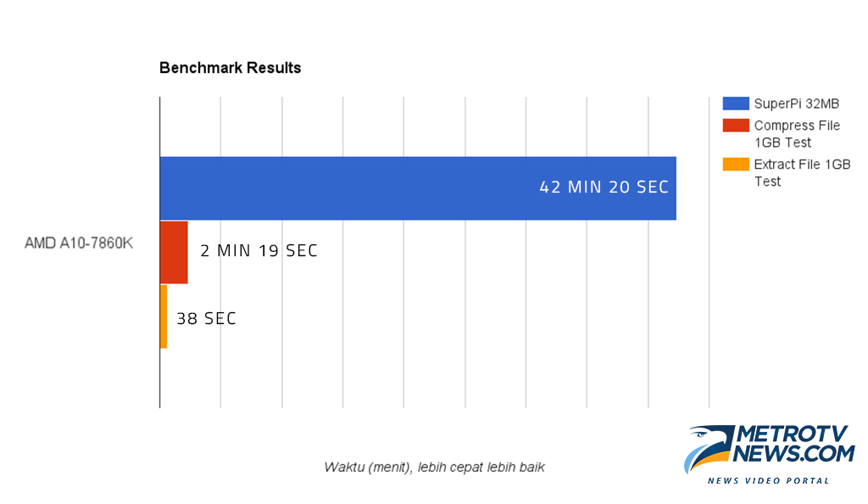
Task: Select the Extract File 1GB Test label
Action: point(802,173)
